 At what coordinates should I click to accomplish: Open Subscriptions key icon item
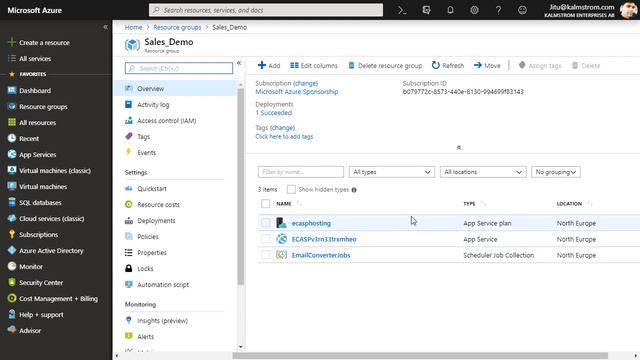[38, 235]
